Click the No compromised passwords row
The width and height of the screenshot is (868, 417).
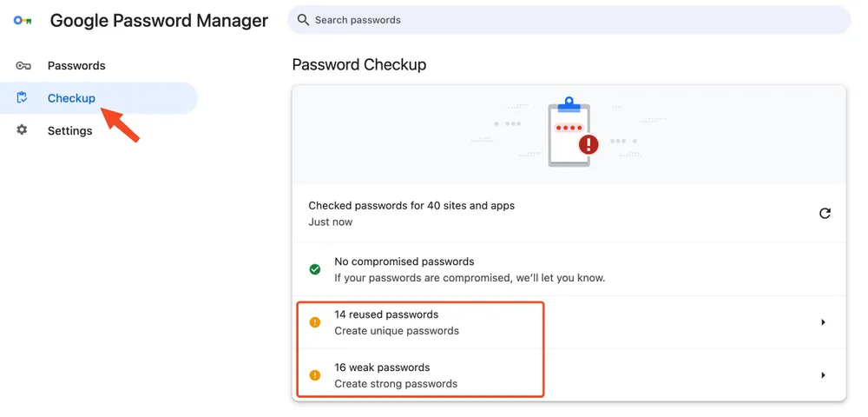tap(569, 269)
